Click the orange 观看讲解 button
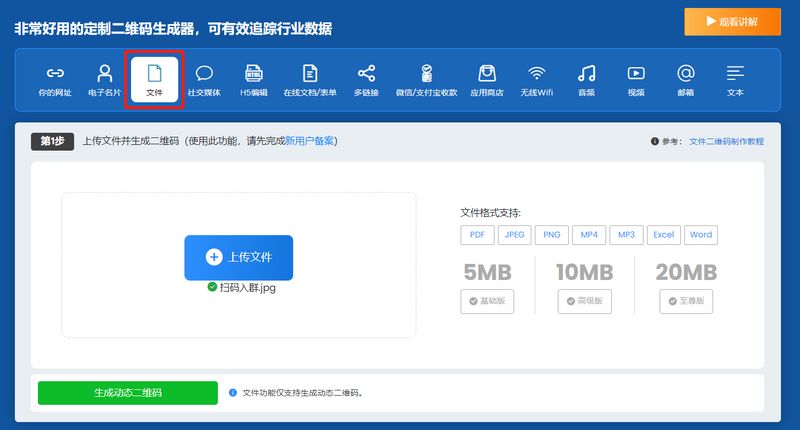800x430 pixels. click(x=732, y=21)
